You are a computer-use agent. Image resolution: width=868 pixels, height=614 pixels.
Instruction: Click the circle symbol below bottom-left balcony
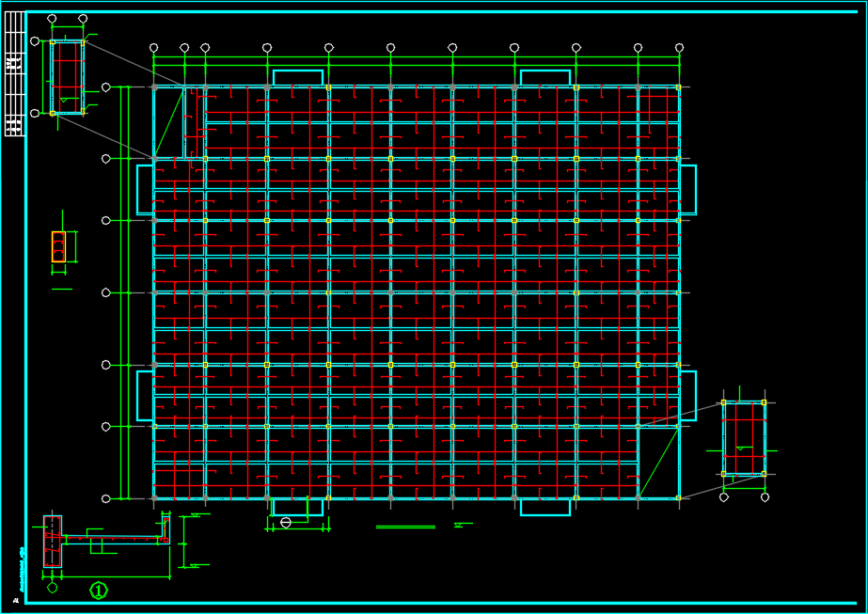click(286, 522)
